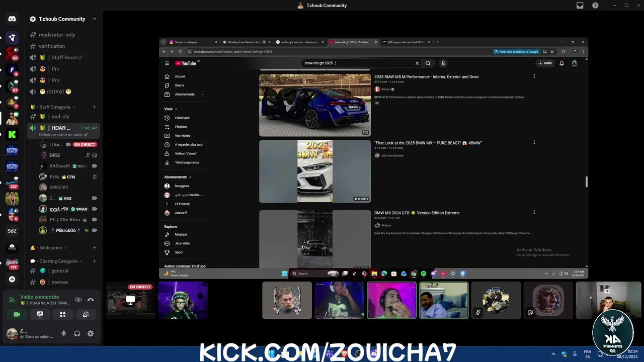Collapse the Chatting Categorie section
Image resolution: width=644 pixels, height=362 pixels.
[57, 261]
